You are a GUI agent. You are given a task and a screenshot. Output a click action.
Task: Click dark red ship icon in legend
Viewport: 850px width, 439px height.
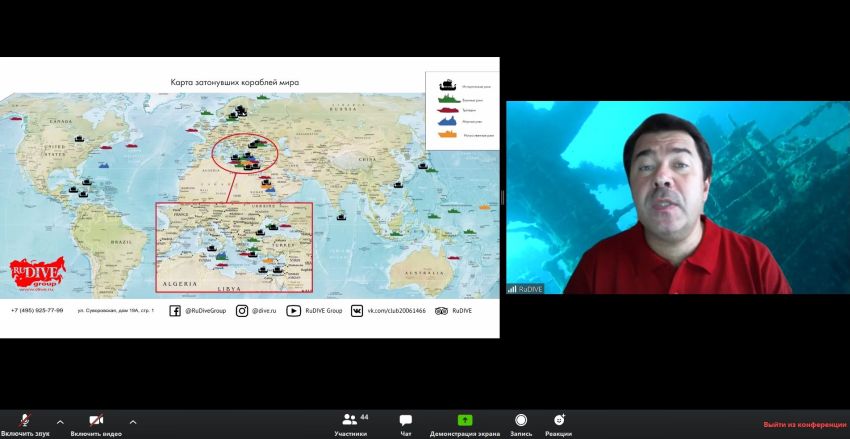(448, 110)
